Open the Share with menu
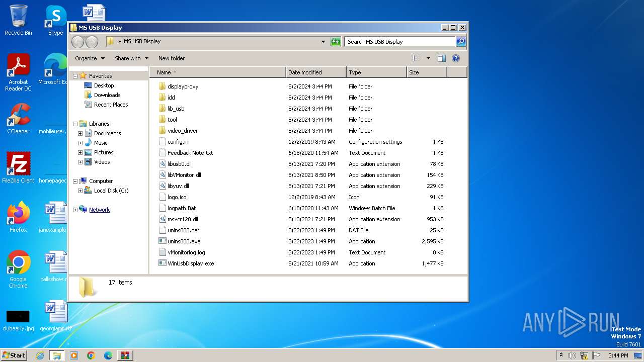This screenshot has width=644, height=362. pos(131,58)
